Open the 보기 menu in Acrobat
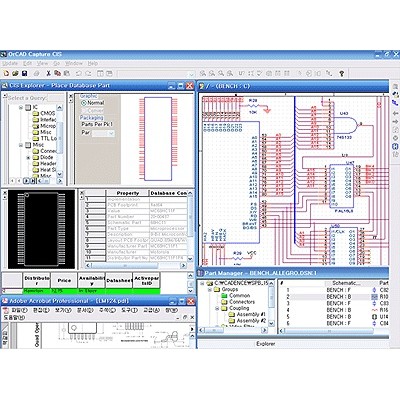400x400 pixels. 63,310
